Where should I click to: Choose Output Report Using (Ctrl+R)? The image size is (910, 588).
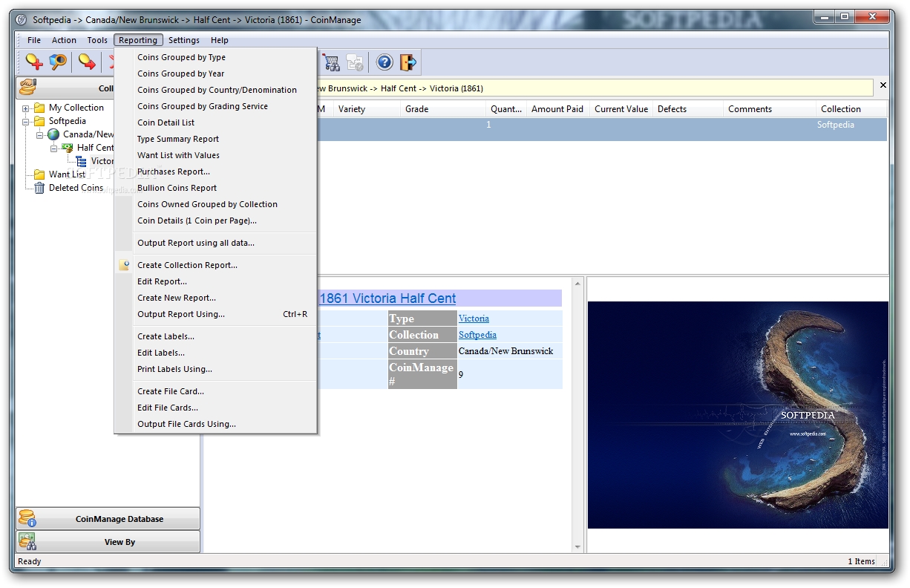pos(216,314)
